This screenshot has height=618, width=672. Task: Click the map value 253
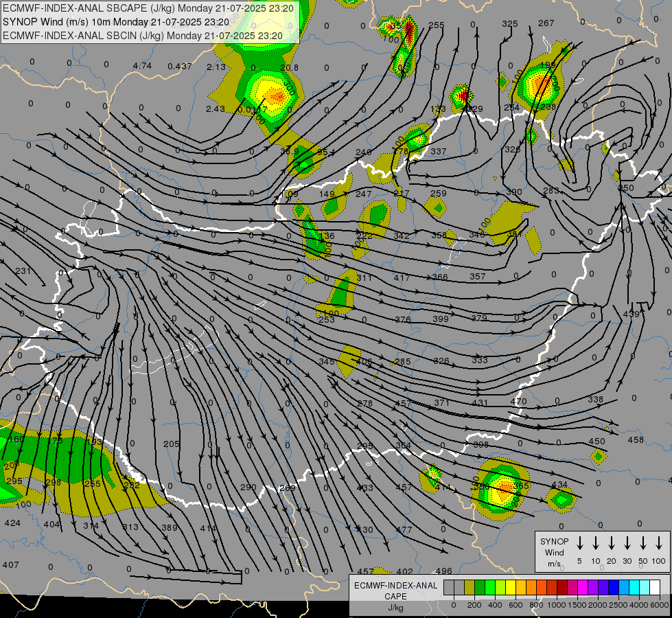(327, 319)
